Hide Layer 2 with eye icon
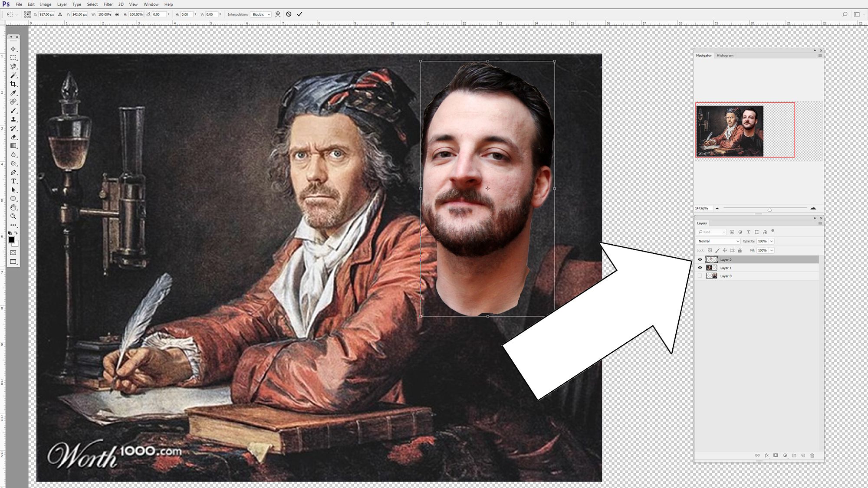The image size is (868, 488). [x=700, y=259]
